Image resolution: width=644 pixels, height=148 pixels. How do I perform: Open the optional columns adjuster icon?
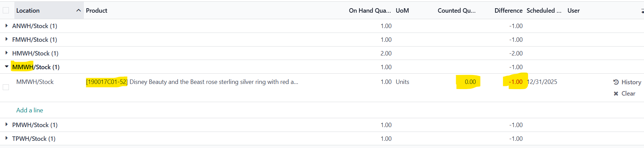click(x=642, y=11)
